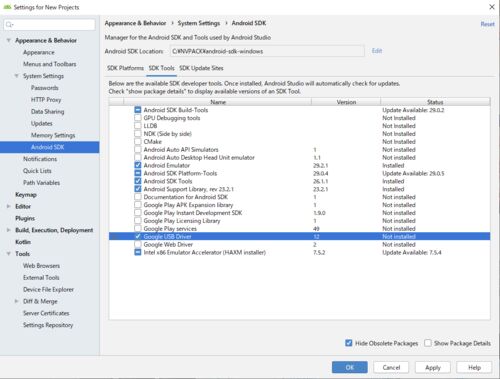Screen dimensions: 500x379
Task: Click the search magnifier icon in settings
Action: pyautogui.click(x=9, y=24)
